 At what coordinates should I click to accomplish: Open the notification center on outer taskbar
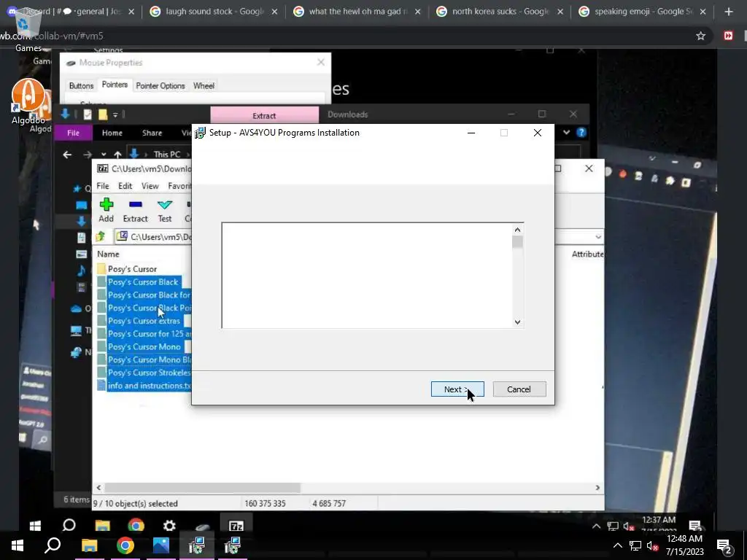pyautogui.click(x=725, y=545)
